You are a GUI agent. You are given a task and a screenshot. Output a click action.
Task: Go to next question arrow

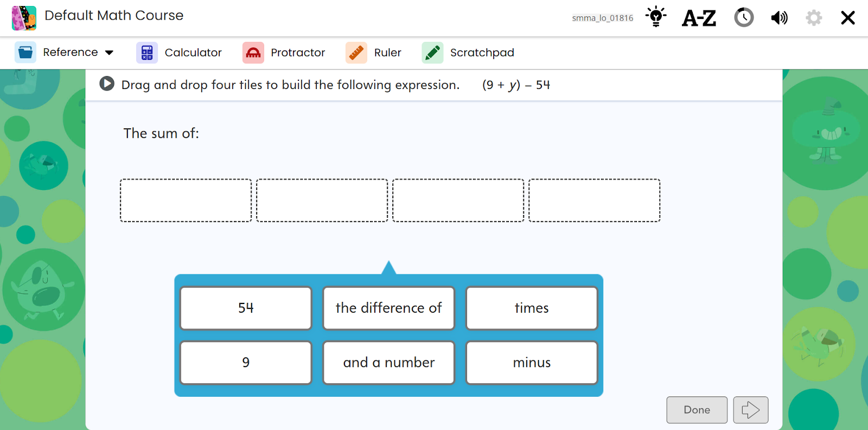(x=751, y=410)
